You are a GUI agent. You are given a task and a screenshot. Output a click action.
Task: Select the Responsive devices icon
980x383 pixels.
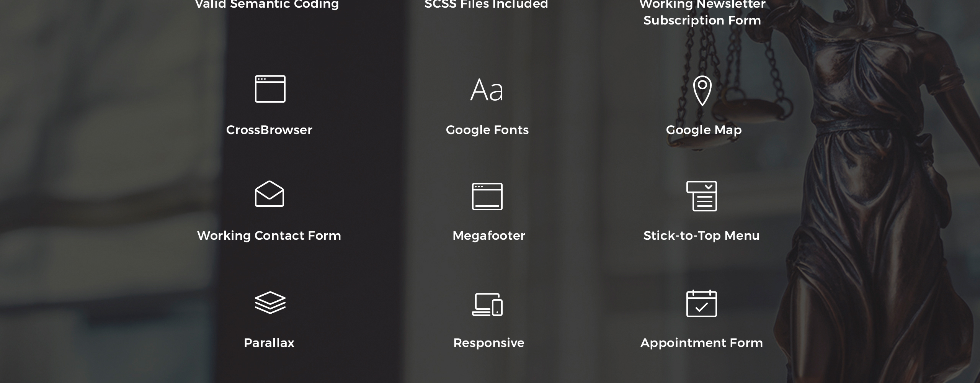487,304
